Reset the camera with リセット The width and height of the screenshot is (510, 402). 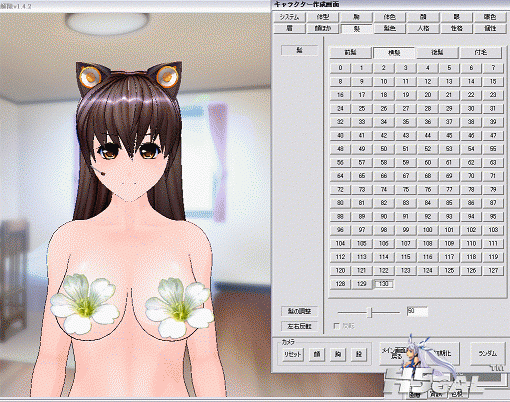(x=292, y=354)
